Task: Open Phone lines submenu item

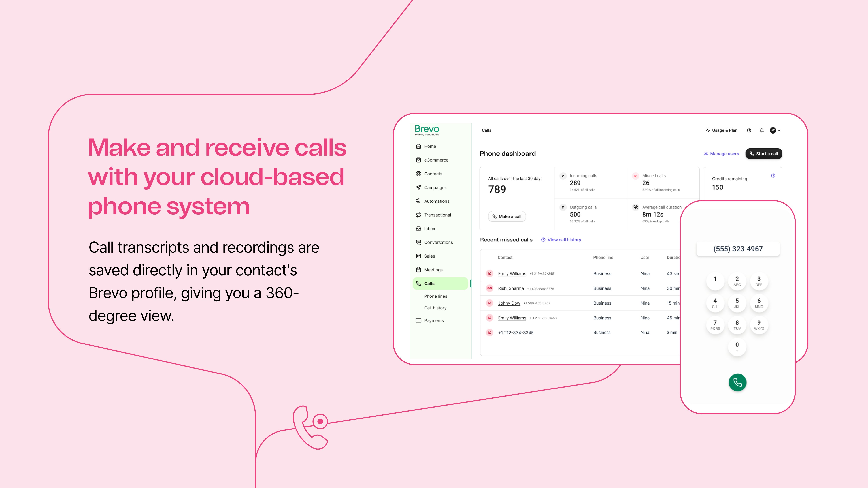Action: pyautogui.click(x=435, y=296)
